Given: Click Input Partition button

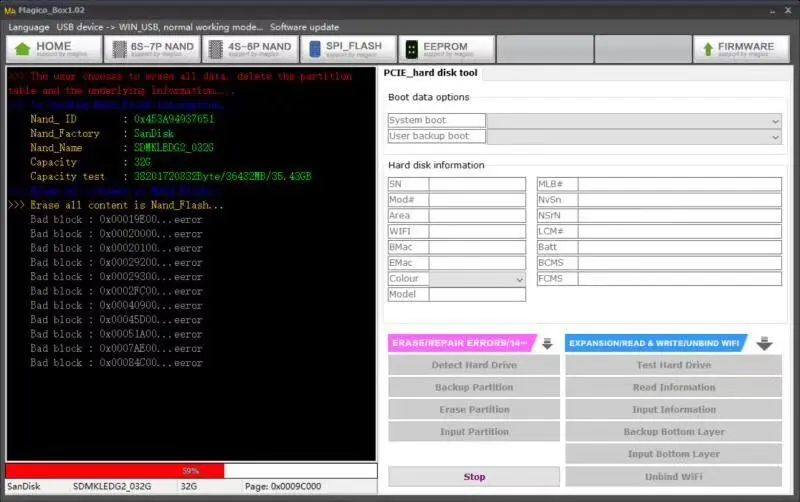Looking at the screenshot, I should (x=474, y=432).
